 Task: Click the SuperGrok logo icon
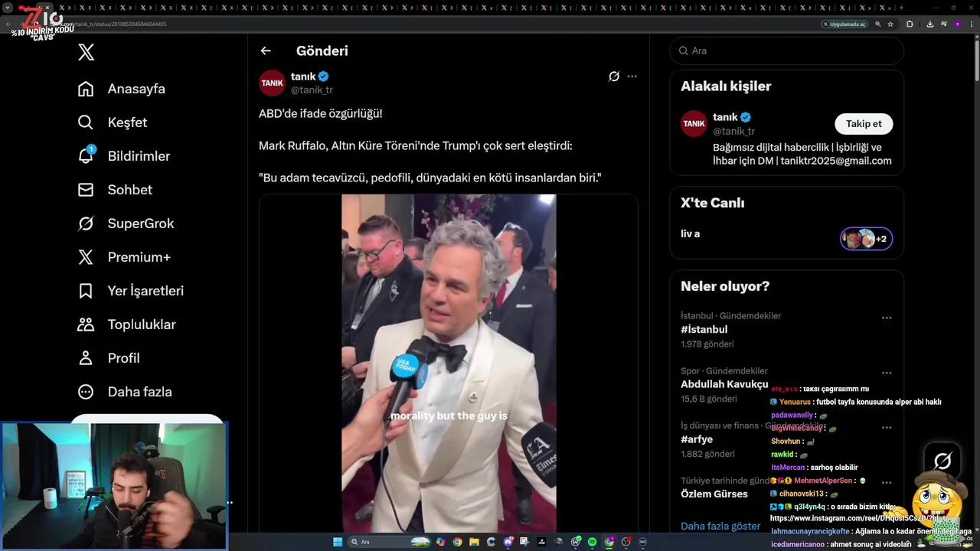point(86,223)
